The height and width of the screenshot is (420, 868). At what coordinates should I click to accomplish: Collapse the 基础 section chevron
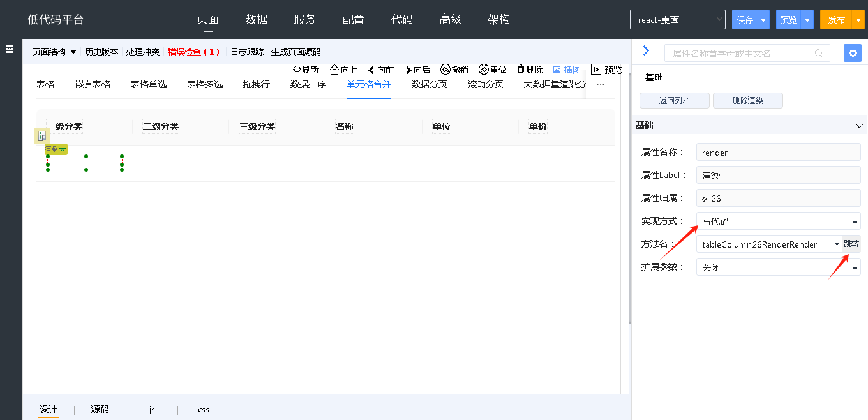point(859,126)
